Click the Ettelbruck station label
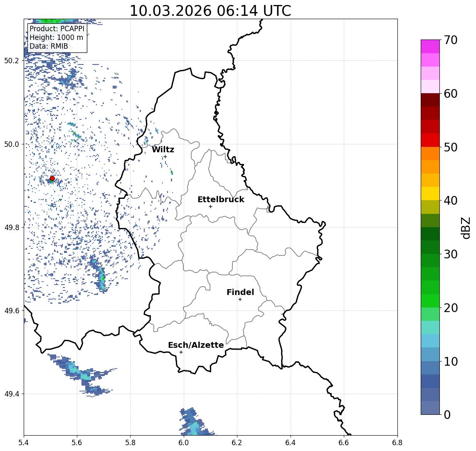This screenshot has width=476, height=451. [x=221, y=199]
